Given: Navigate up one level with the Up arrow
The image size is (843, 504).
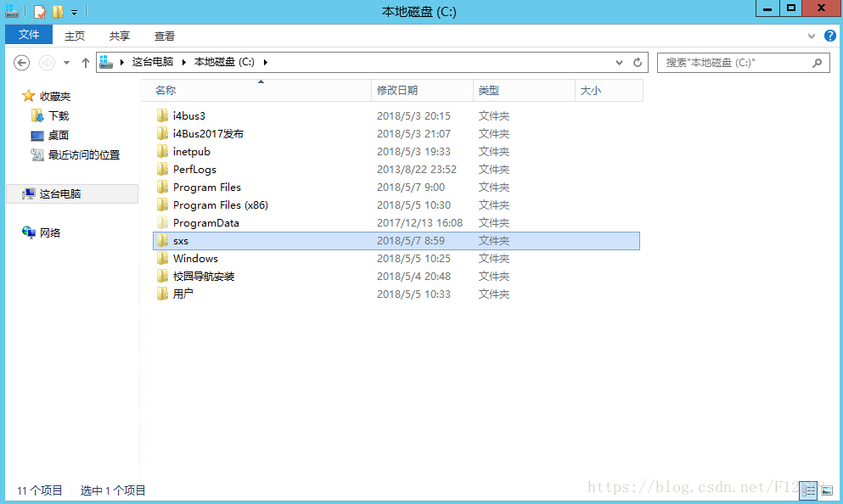Looking at the screenshot, I should pyautogui.click(x=85, y=63).
